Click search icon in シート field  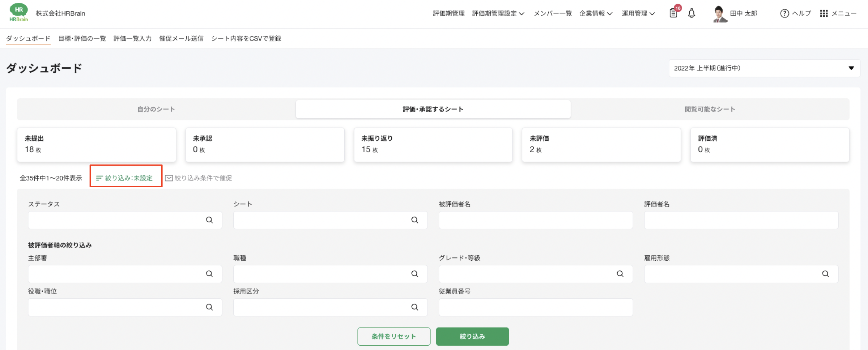415,220
